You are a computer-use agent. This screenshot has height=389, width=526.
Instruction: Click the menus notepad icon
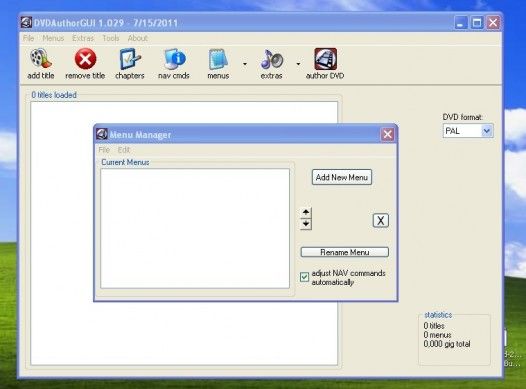[x=218, y=59]
